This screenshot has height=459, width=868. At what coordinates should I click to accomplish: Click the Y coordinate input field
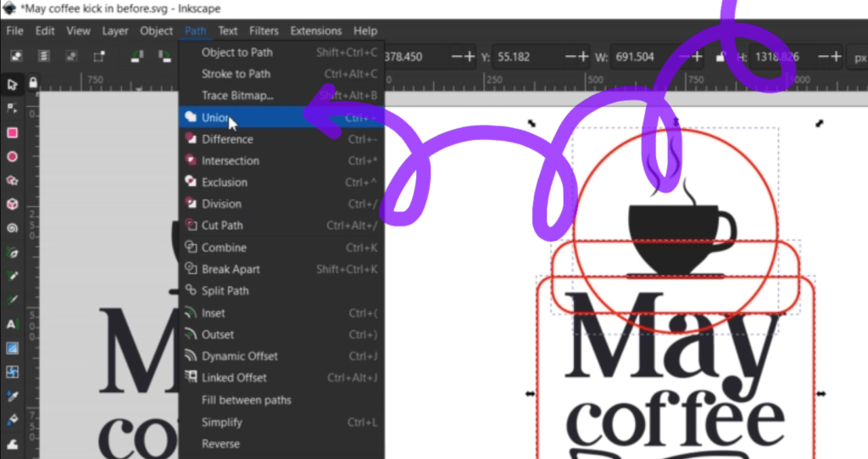tap(526, 57)
